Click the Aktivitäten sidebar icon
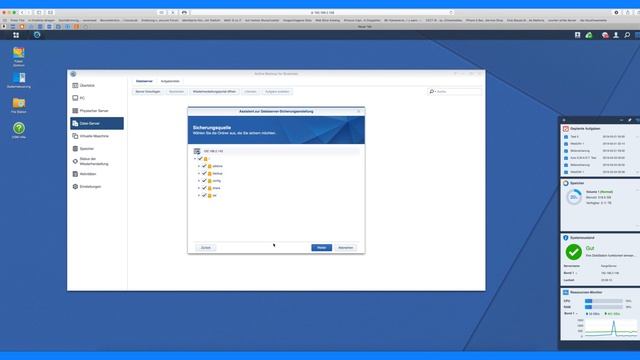Screen dimensions: 640x360 (x=75, y=174)
